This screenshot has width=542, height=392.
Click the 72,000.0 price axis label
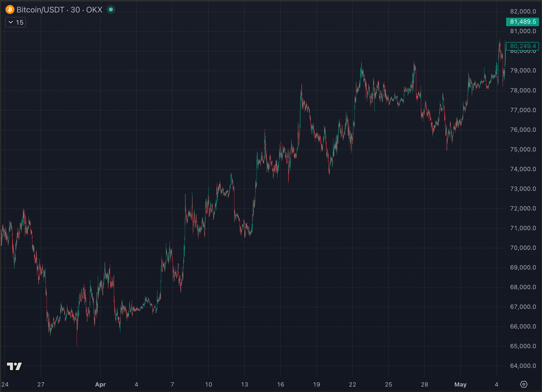click(x=523, y=208)
